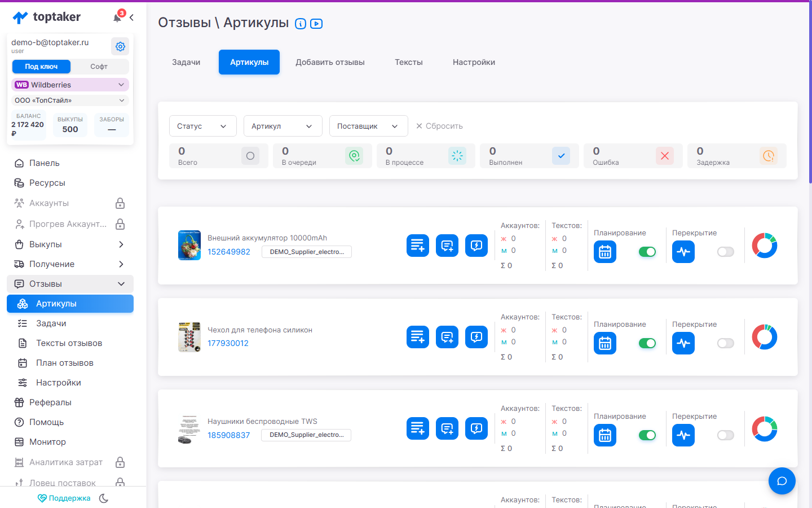Open Перекрытие pulse icon for Наушники беспроводные TWS

click(x=683, y=435)
